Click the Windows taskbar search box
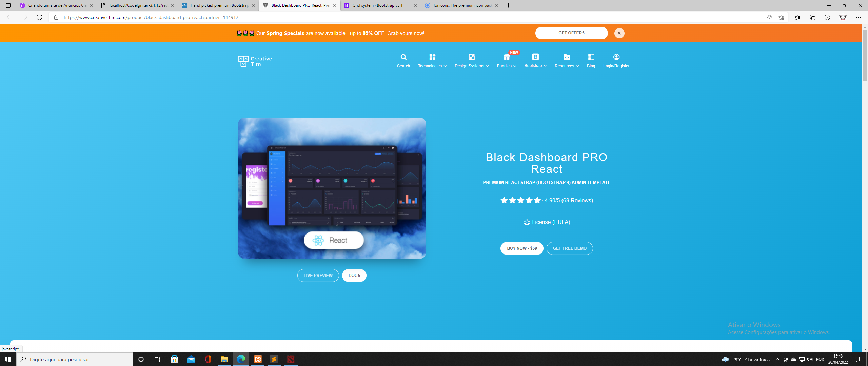The width and height of the screenshot is (868, 366). [x=75, y=359]
